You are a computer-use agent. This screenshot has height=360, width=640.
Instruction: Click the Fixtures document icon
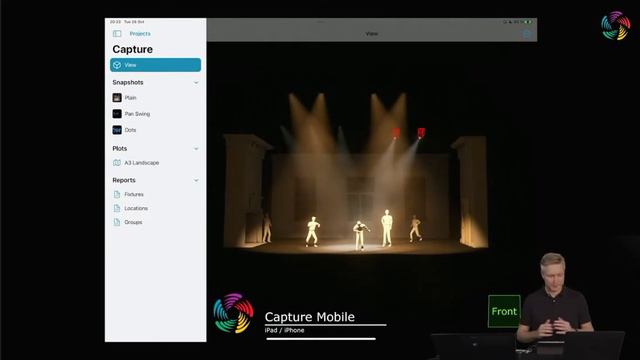pyautogui.click(x=117, y=194)
